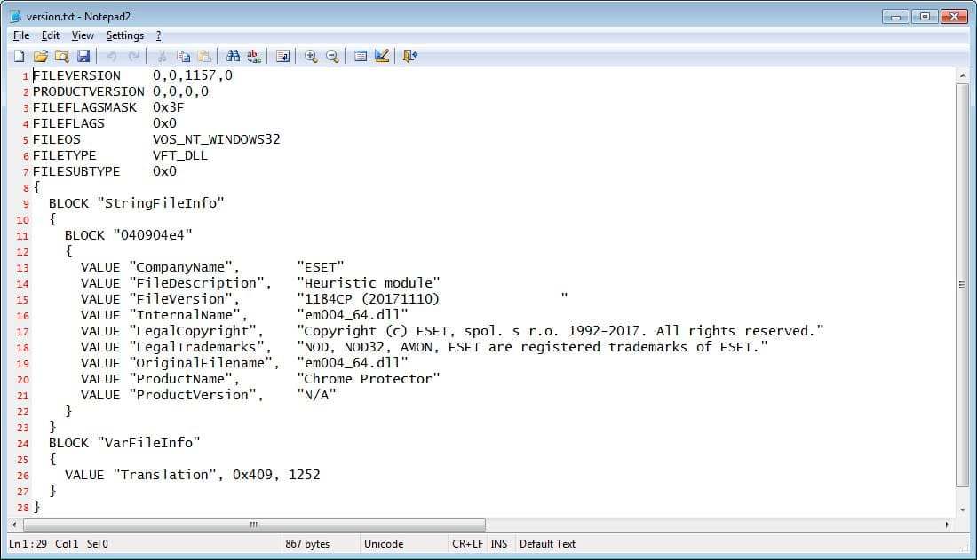Open the Select scheme toolbar icon
977x560 pixels.
click(x=360, y=56)
